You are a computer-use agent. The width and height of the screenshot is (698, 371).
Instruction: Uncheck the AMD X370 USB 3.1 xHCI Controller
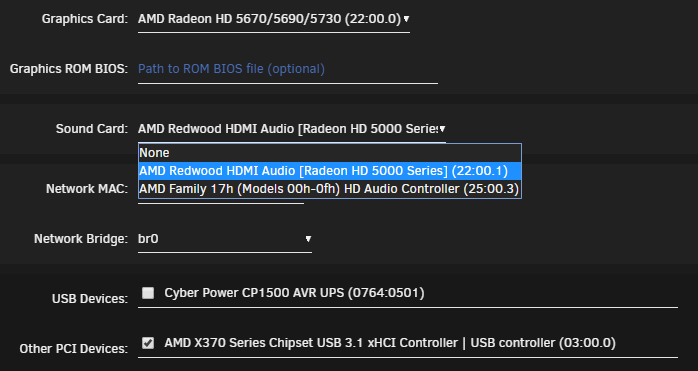pyautogui.click(x=148, y=343)
